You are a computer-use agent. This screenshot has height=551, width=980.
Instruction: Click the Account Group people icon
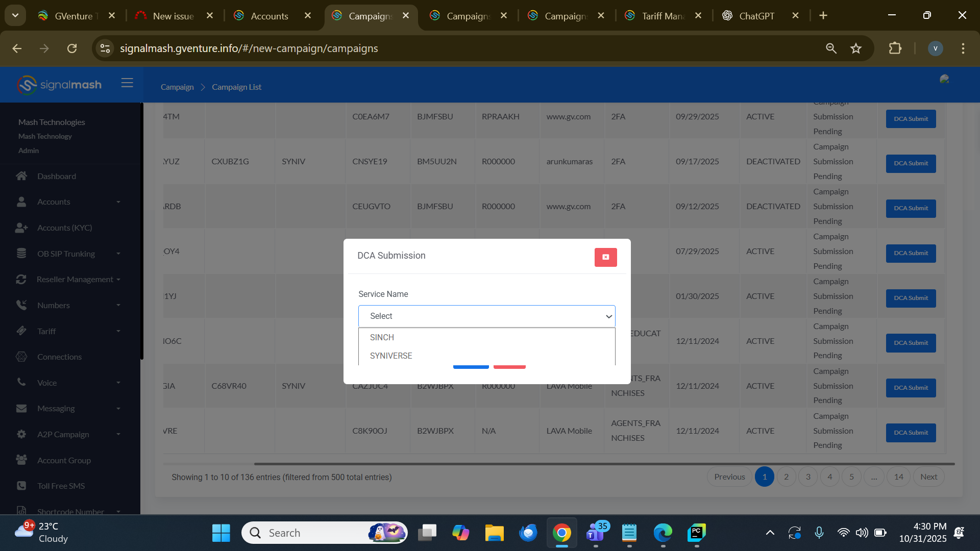[x=21, y=460]
